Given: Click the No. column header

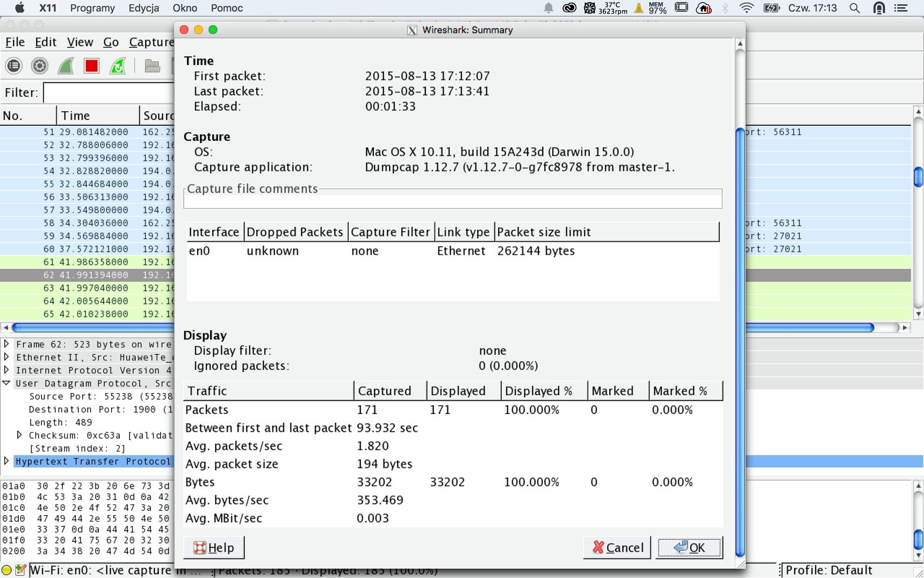Looking at the screenshot, I should tap(28, 116).
